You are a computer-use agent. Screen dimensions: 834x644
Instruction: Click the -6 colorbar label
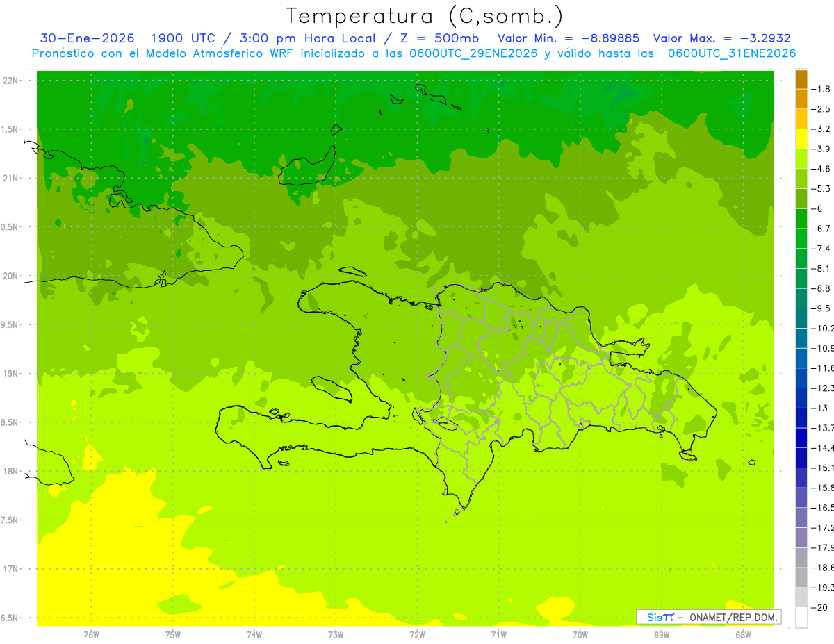pyautogui.click(x=818, y=209)
